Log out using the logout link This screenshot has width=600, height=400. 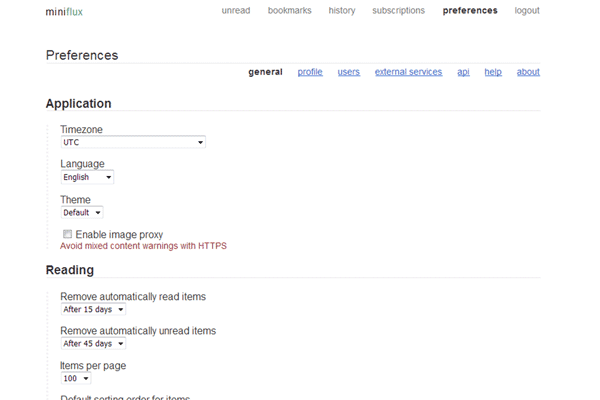[x=527, y=11]
